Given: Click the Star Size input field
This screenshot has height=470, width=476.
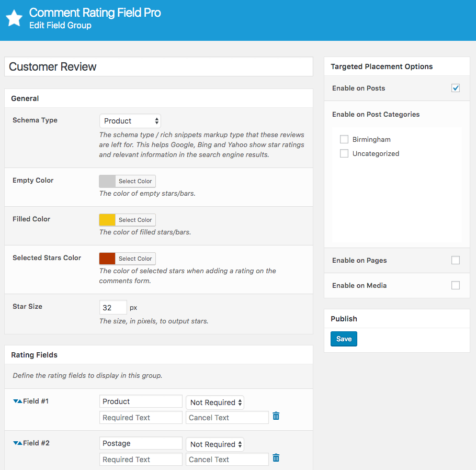Looking at the screenshot, I should [113, 307].
